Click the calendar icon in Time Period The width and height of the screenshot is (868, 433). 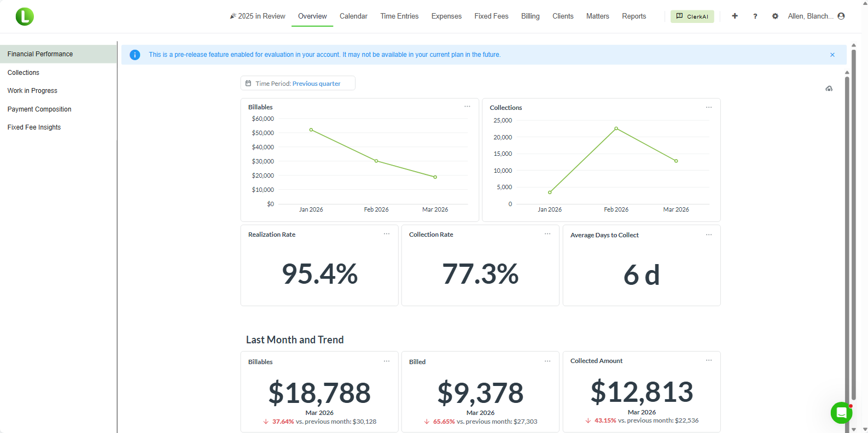point(248,84)
